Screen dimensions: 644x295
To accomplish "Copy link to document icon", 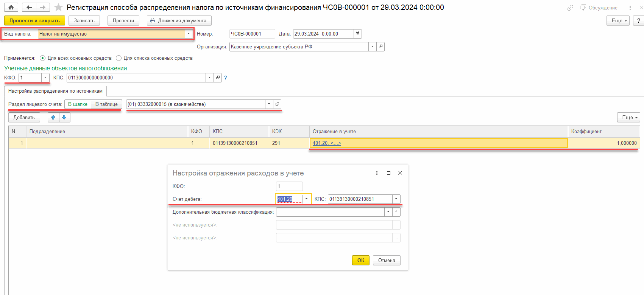I will tap(570, 8).
